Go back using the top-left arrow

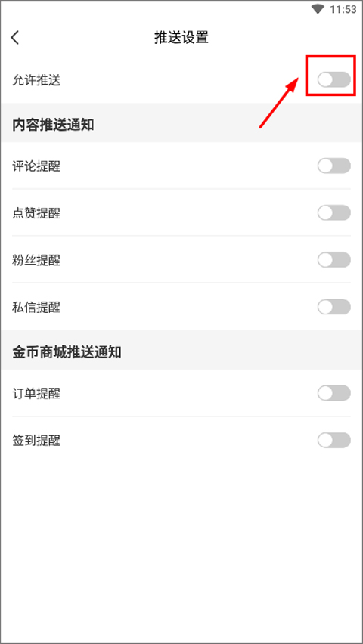click(x=15, y=37)
